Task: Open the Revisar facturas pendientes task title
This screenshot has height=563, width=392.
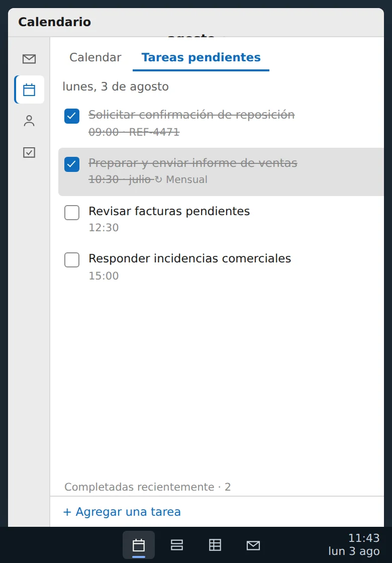Action: pyautogui.click(x=169, y=211)
